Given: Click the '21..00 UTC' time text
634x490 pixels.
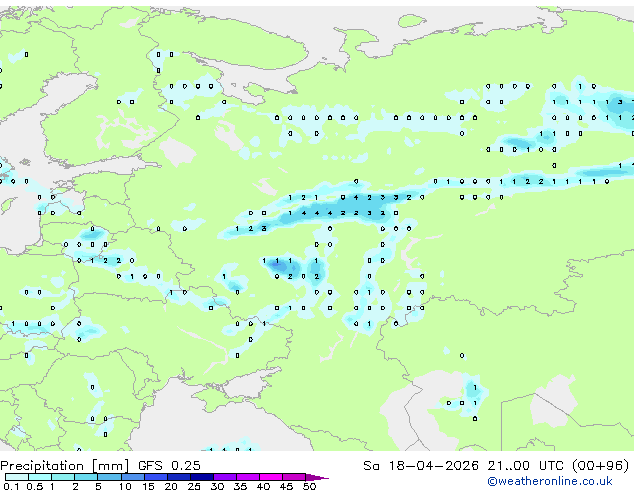Looking at the screenshot, I should [525, 466].
